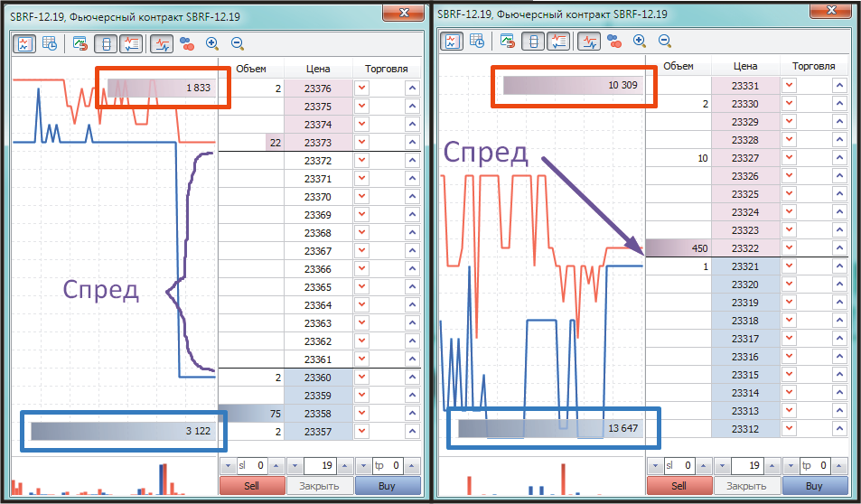The height and width of the screenshot is (504, 861).
Task: Click blue buy arrow at price 23373
Action: (412, 142)
